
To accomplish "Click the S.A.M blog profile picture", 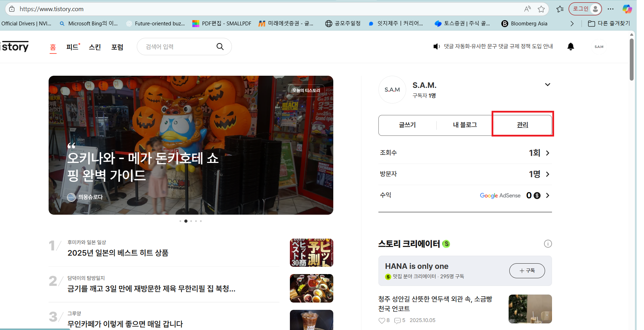I will pyautogui.click(x=392, y=90).
